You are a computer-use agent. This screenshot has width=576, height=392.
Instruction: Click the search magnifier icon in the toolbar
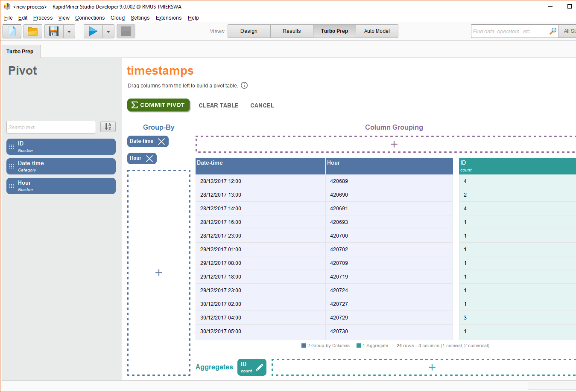(x=553, y=31)
